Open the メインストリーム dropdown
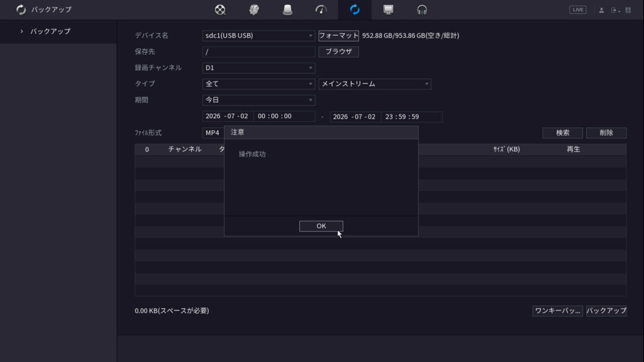This screenshot has width=644, height=362. pos(375,84)
